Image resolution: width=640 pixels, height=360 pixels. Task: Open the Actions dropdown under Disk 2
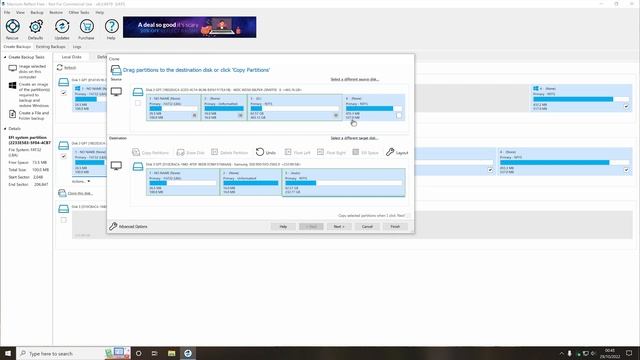[x=81, y=181]
